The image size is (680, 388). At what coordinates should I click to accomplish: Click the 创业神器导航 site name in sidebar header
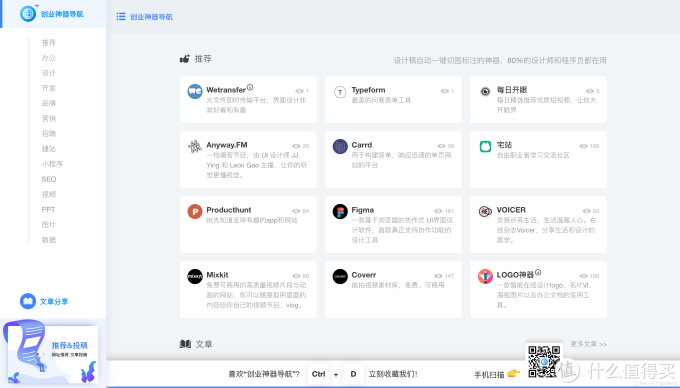point(62,14)
